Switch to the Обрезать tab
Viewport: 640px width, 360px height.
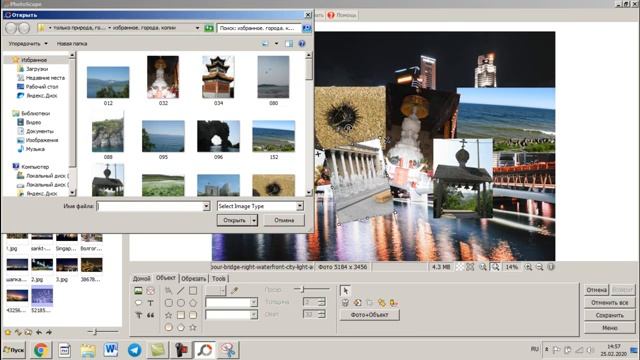pos(193,279)
